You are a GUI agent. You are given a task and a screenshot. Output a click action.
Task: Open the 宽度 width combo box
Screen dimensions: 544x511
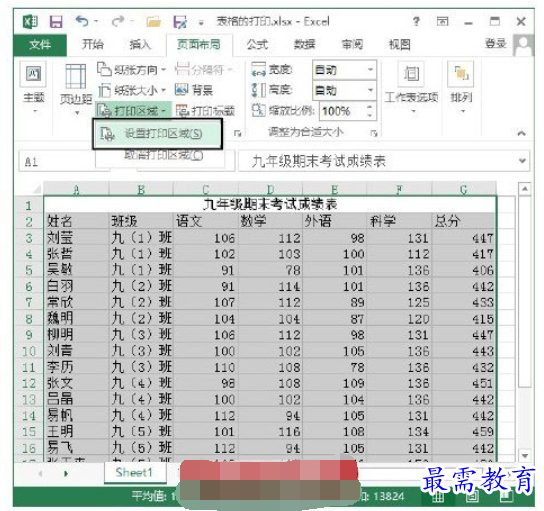(344, 70)
